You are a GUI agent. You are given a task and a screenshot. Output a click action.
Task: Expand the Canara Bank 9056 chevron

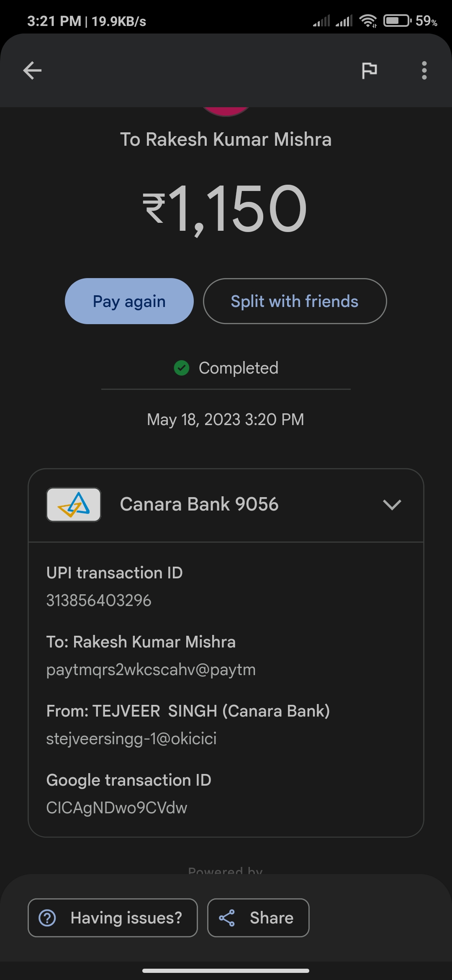pyautogui.click(x=392, y=505)
